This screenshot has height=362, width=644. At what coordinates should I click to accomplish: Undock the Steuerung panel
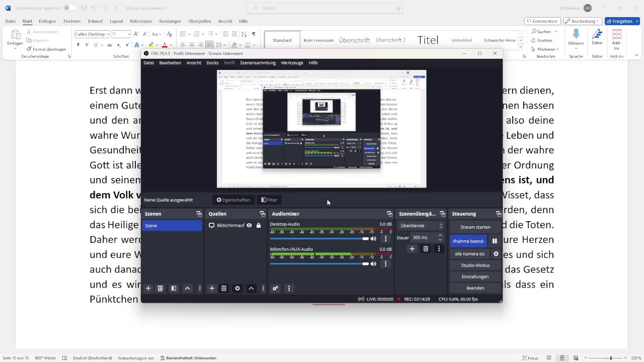point(498,214)
